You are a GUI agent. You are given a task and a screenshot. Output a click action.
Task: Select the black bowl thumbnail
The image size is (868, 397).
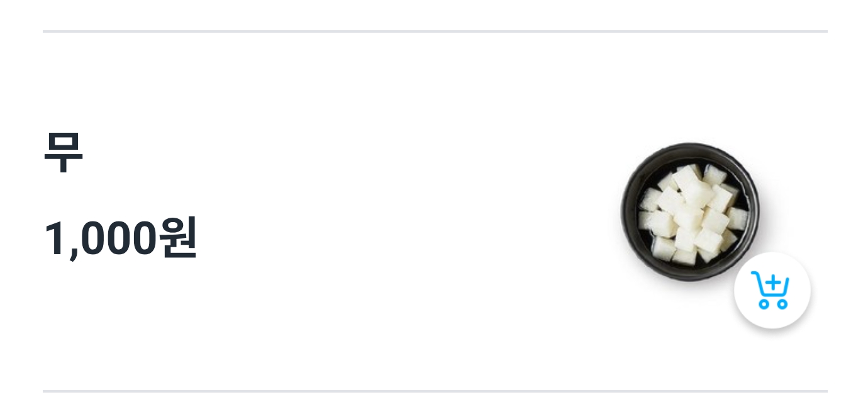(x=690, y=211)
